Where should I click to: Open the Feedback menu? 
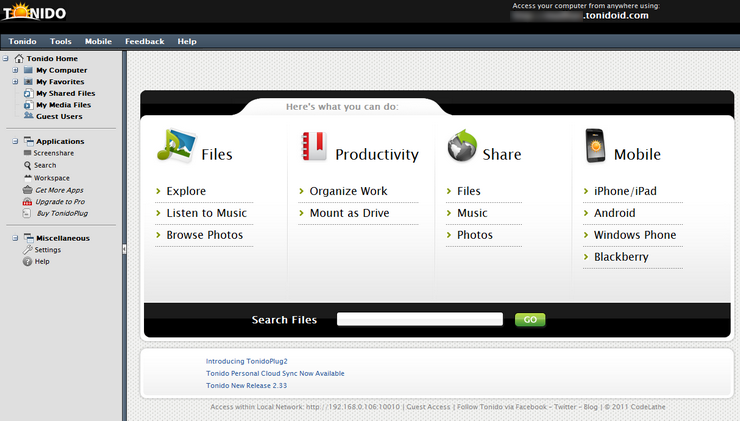[x=144, y=42]
